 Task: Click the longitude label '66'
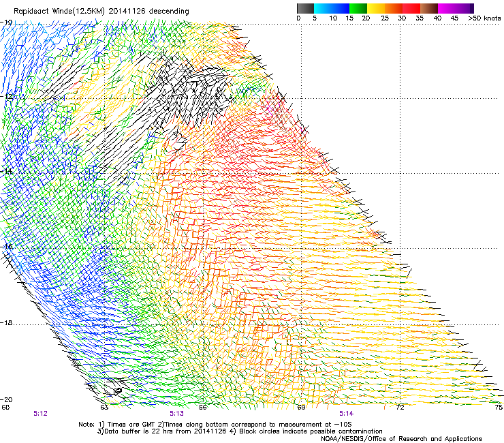[x=203, y=408]
